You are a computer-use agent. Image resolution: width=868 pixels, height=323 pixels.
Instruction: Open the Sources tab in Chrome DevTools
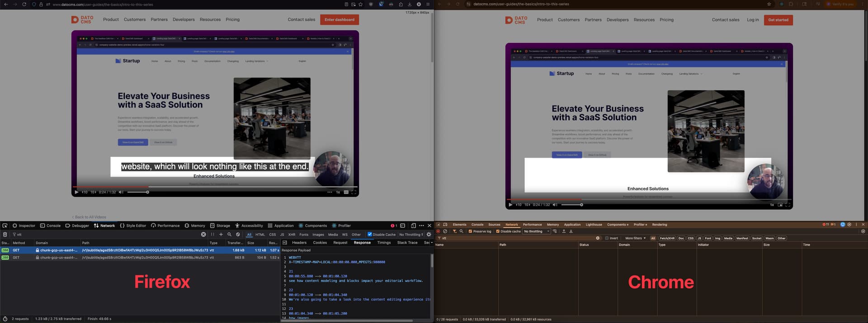[x=494, y=225]
